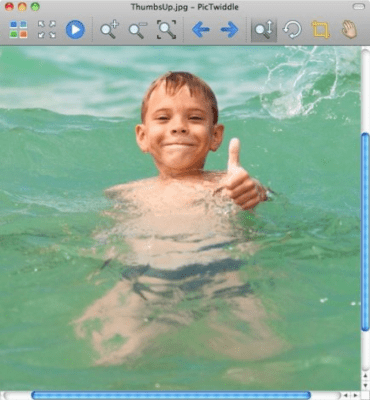
Task: Select the yellow crop tool
Action: tap(320, 30)
